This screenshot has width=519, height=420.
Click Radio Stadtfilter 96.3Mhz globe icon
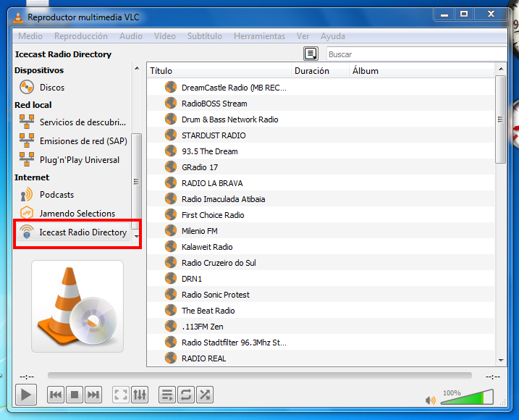tap(171, 343)
